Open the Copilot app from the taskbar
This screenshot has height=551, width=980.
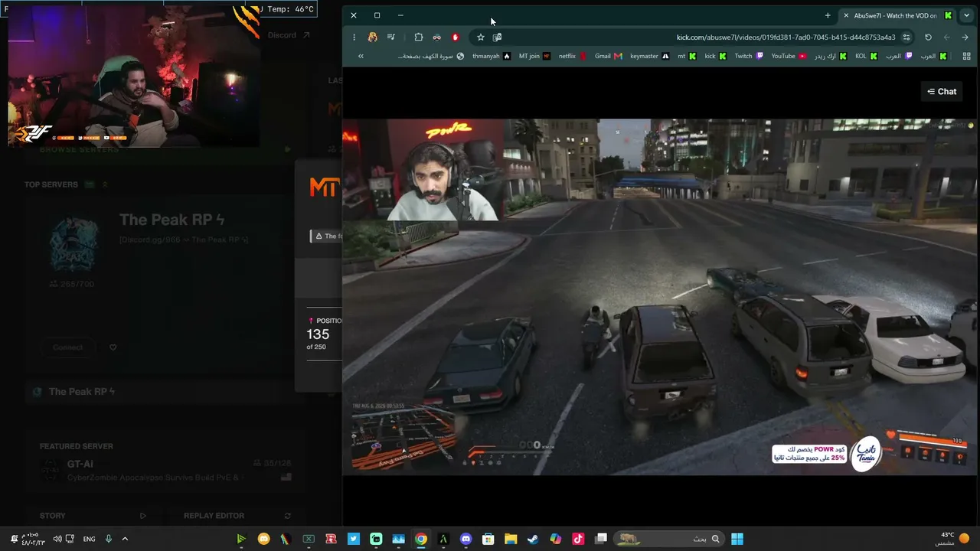click(x=556, y=539)
